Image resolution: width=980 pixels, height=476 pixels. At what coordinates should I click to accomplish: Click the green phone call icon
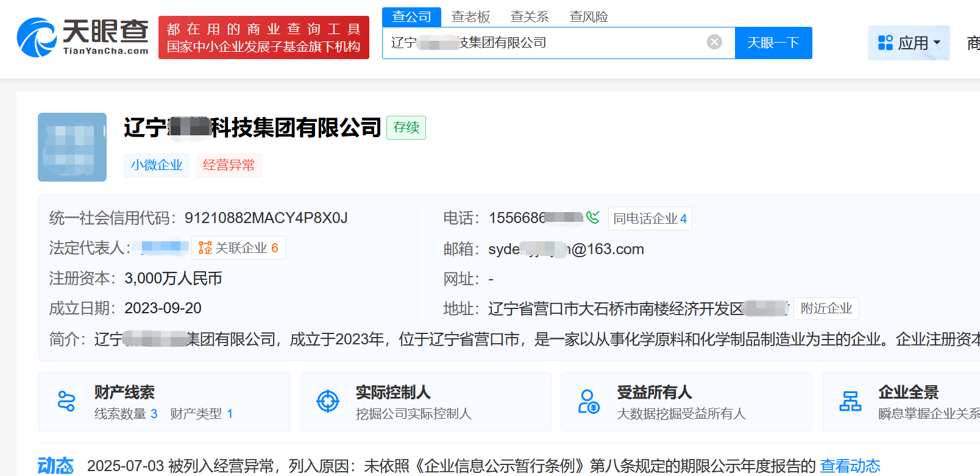point(592,218)
